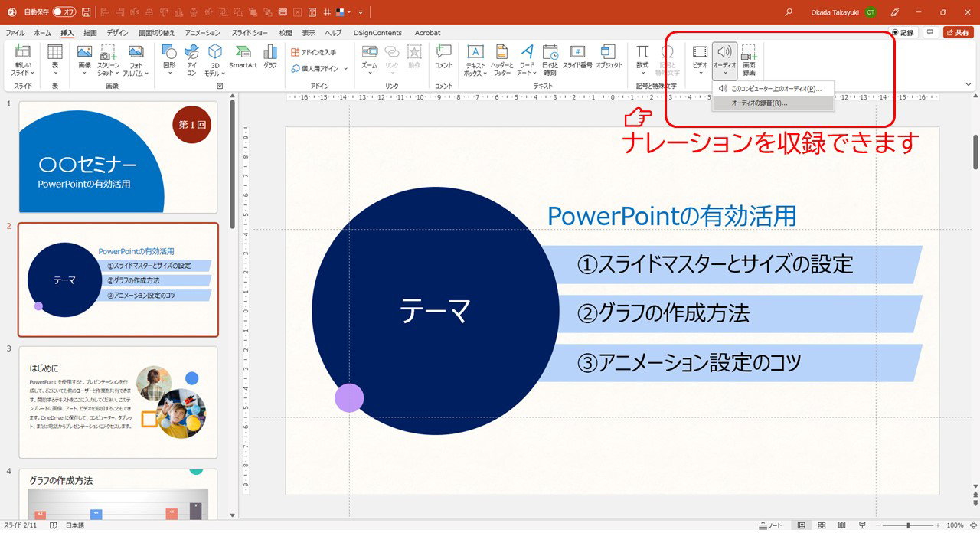Switch to reading view in status bar
The height and width of the screenshot is (533, 980).
(841, 525)
